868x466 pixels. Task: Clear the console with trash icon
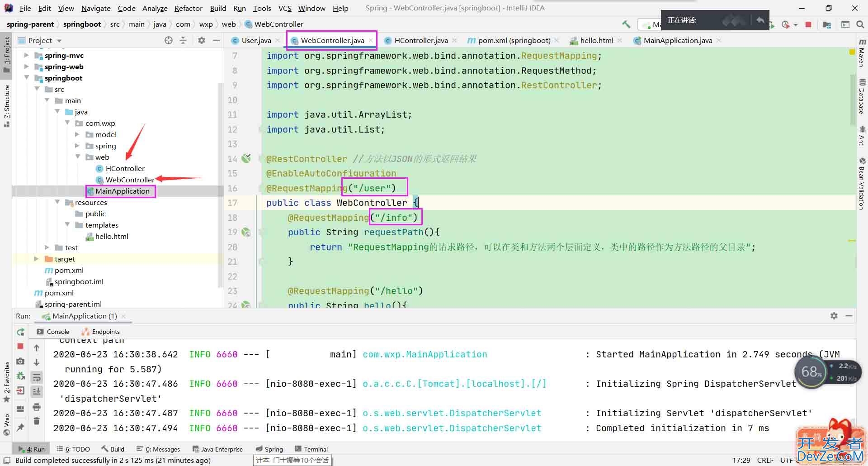coord(37,421)
